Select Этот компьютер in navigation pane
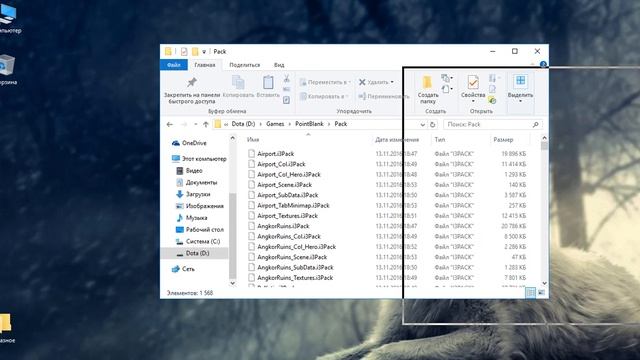Image resolution: width=640 pixels, height=360 pixels. pyautogui.click(x=199, y=159)
